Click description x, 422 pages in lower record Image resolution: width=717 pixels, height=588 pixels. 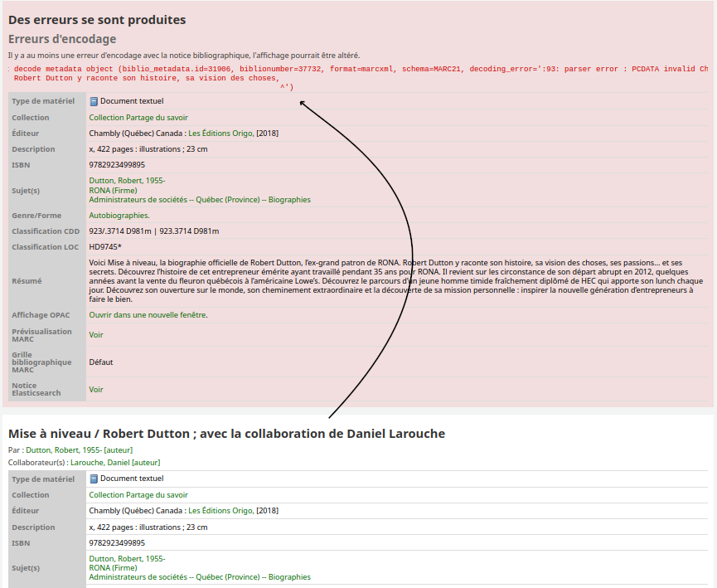point(148,527)
